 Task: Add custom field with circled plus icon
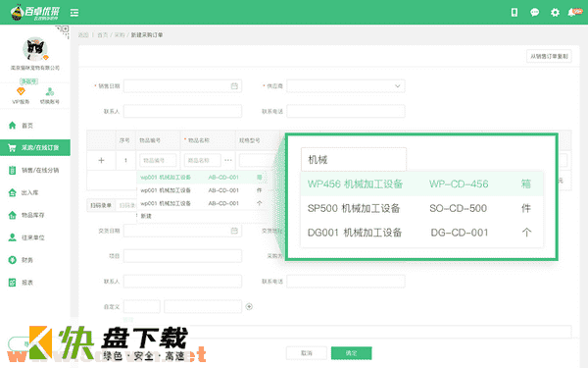tap(249, 307)
